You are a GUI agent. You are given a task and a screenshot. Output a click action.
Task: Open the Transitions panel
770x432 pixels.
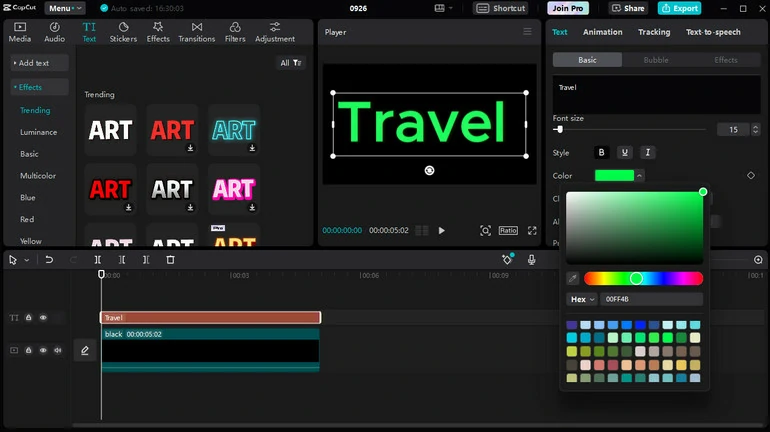196,32
